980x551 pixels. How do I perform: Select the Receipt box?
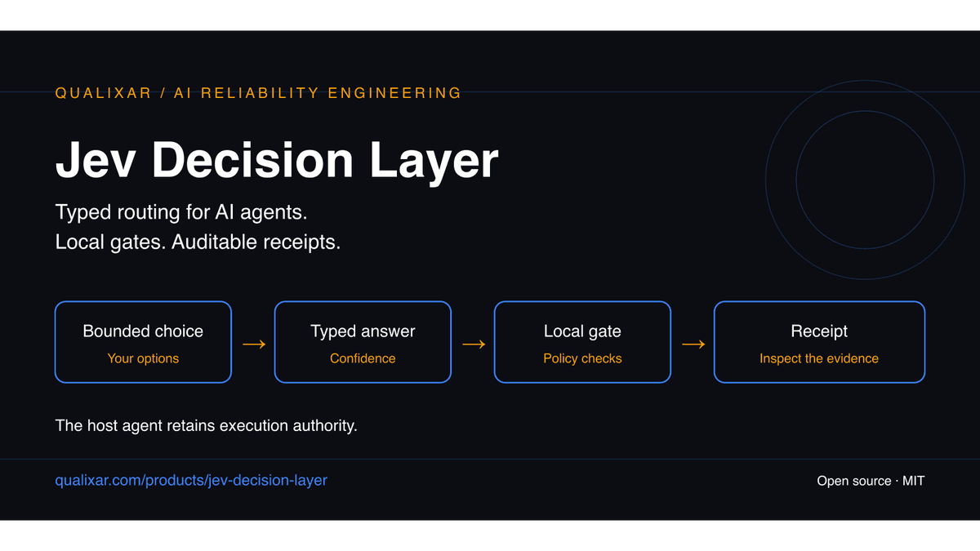[819, 342]
